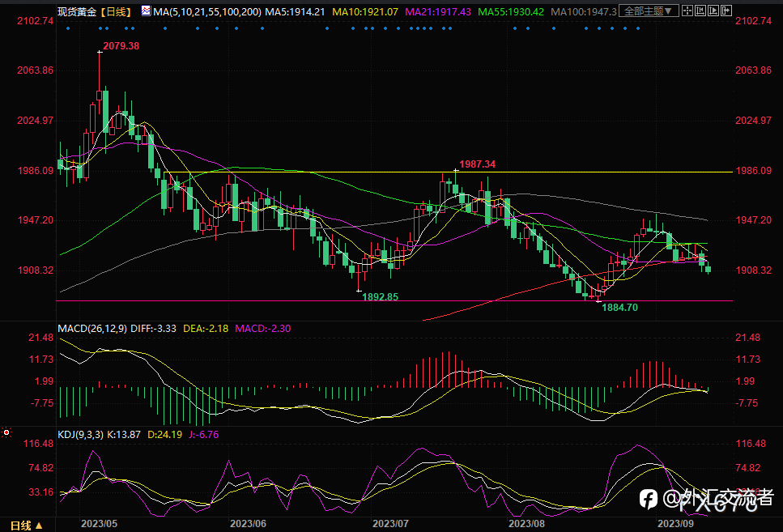The height and width of the screenshot is (532, 783).
Task: Click the left axis 2024.97 price
Action: pyautogui.click(x=35, y=121)
